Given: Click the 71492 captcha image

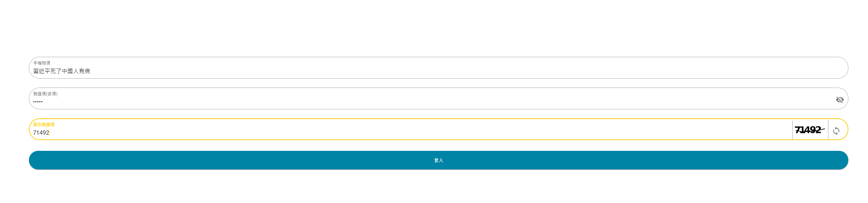Looking at the screenshot, I should click(x=810, y=130).
